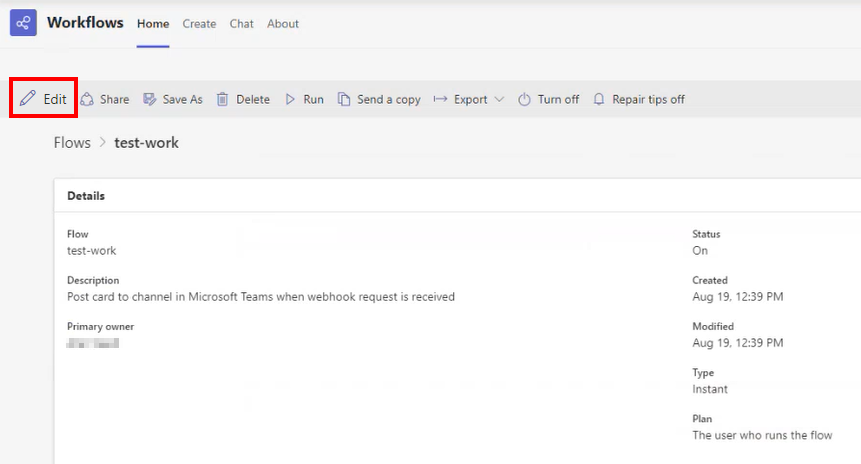Click the Run text label
861x464 pixels.
pos(313,99)
